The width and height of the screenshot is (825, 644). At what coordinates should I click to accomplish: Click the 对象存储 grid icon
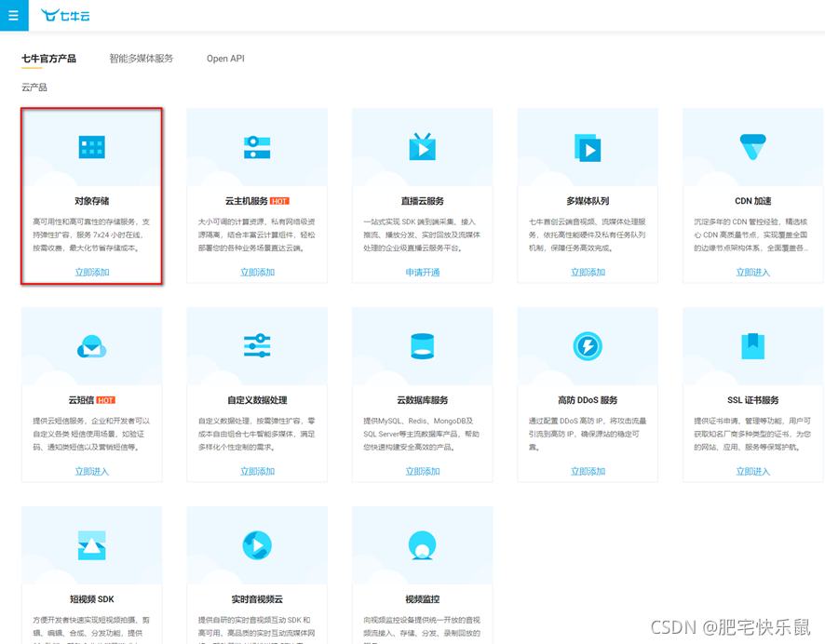pos(92,147)
